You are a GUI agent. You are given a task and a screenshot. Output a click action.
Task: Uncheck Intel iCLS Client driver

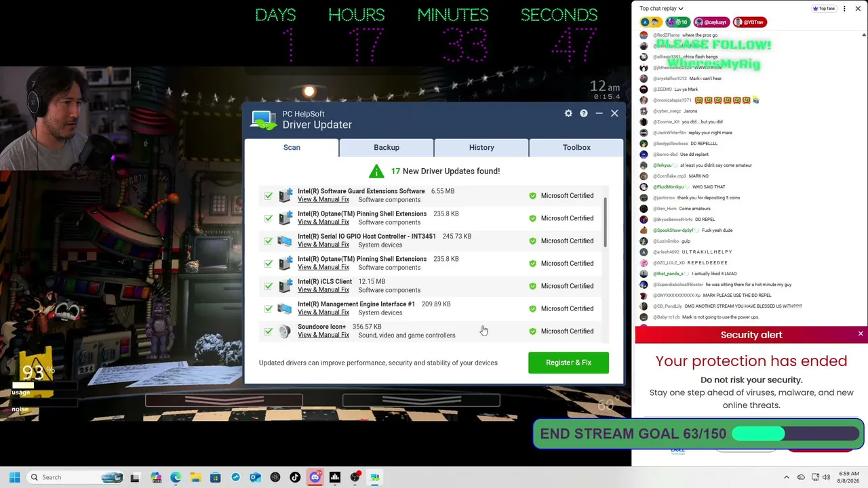(x=269, y=286)
